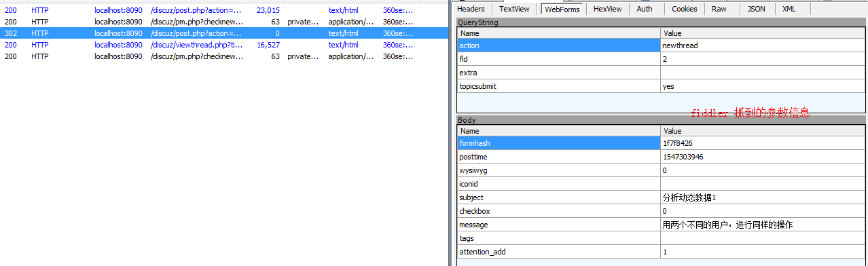Open the HexView tab
Screen dimensions: 868x266
[607, 9]
